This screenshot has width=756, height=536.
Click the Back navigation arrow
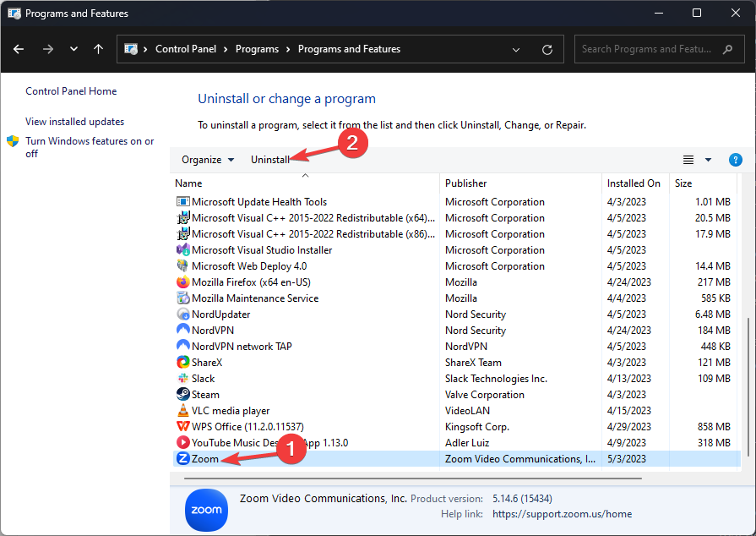coord(19,49)
